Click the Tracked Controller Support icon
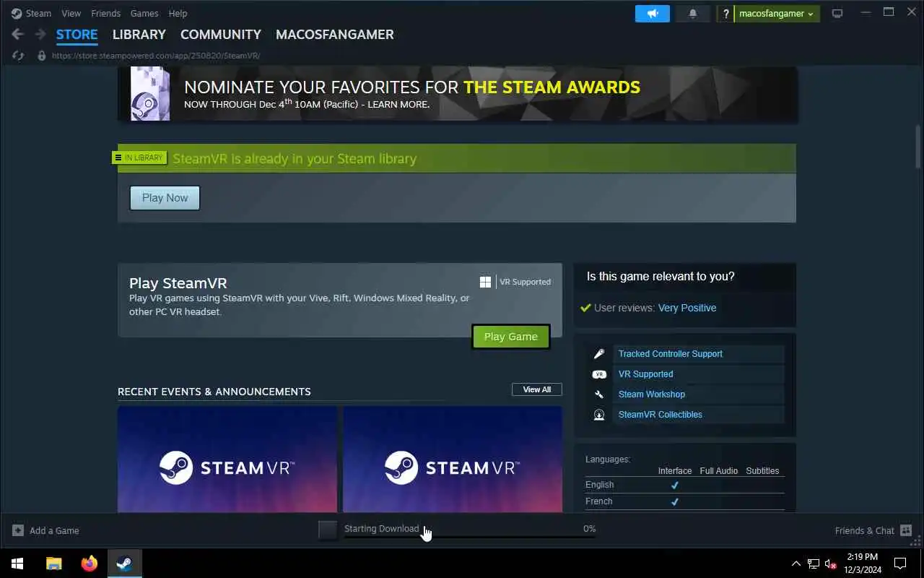Screen dimensions: 924x578 (598, 354)
